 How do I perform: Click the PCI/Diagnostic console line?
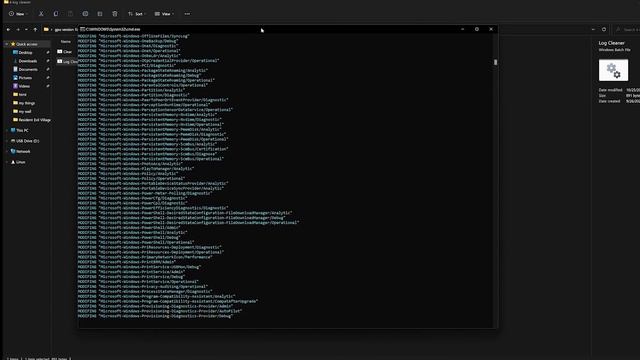pyautogui.click(x=127, y=65)
